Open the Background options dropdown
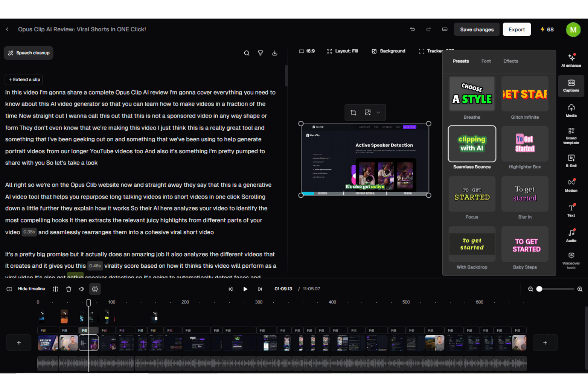588x392 pixels. click(389, 51)
